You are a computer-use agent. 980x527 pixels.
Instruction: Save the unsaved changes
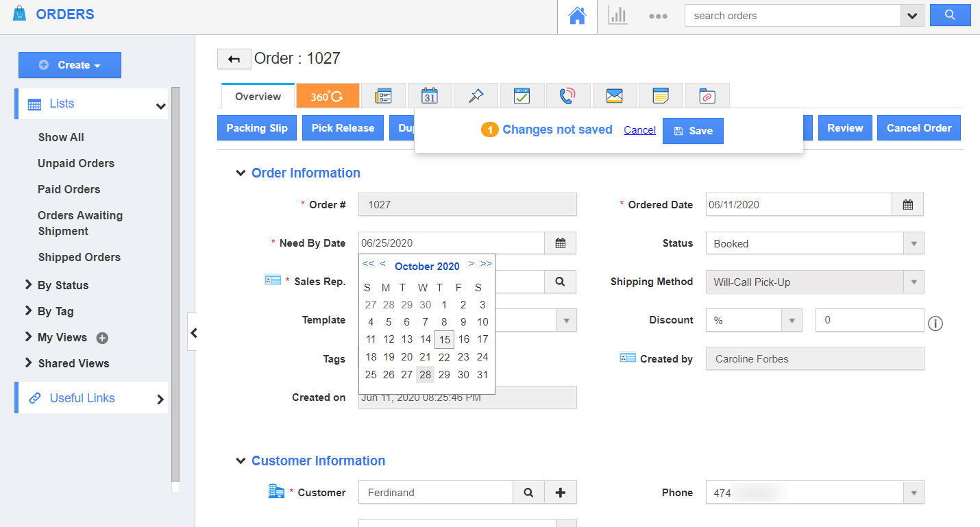(x=693, y=131)
